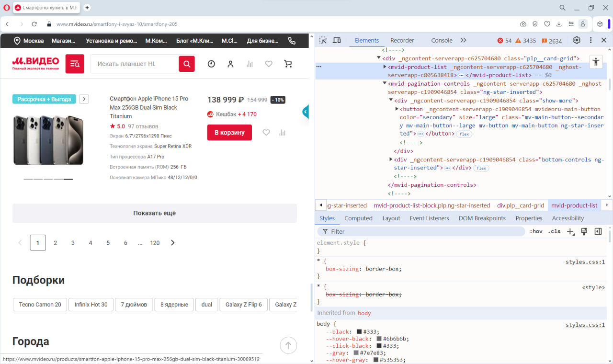This screenshot has height=364, width=613.
Task: Take a snapshot with camera icon
Action: click(523, 24)
